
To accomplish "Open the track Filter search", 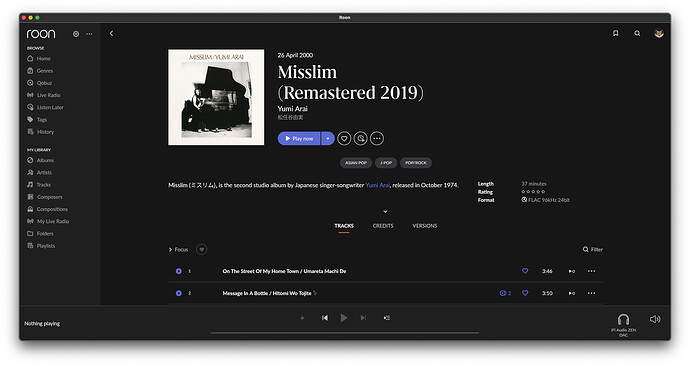I will click(593, 249).
